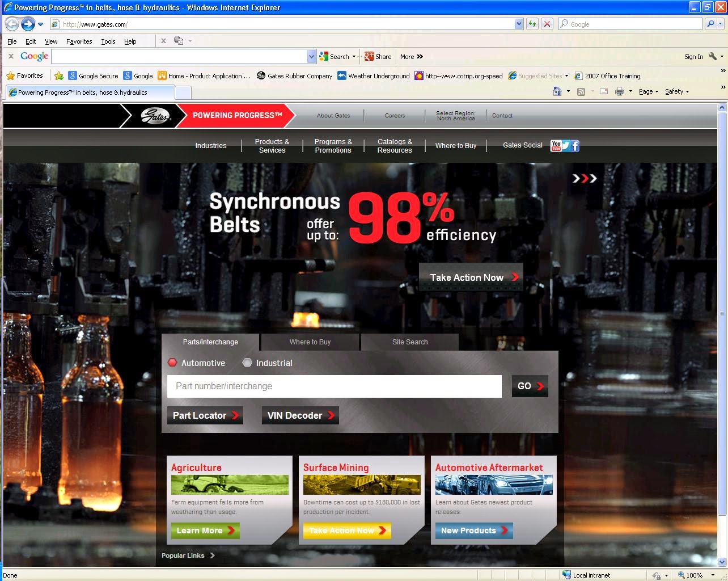Click the Part number/interchange input field
The image size is (728, 581).
pos(335,386)
